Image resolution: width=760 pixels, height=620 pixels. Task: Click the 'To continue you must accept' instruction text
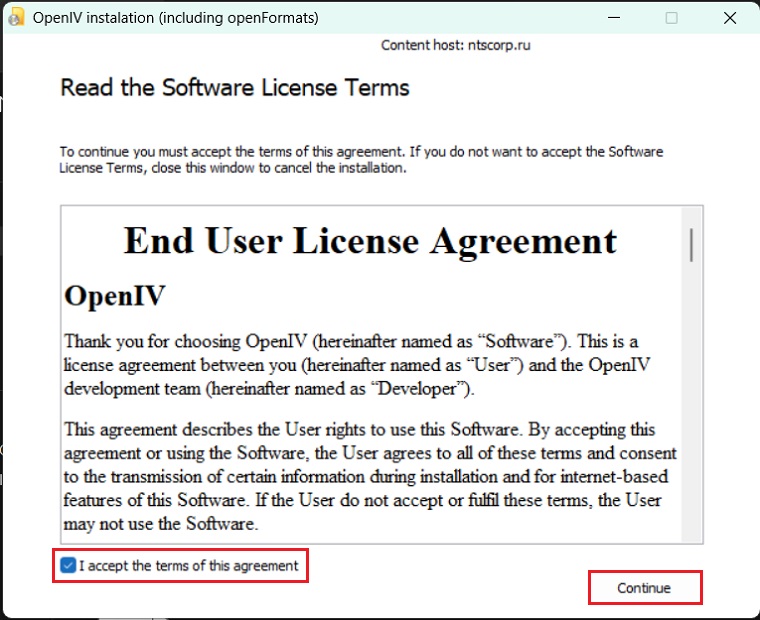[x=361, y=159]
